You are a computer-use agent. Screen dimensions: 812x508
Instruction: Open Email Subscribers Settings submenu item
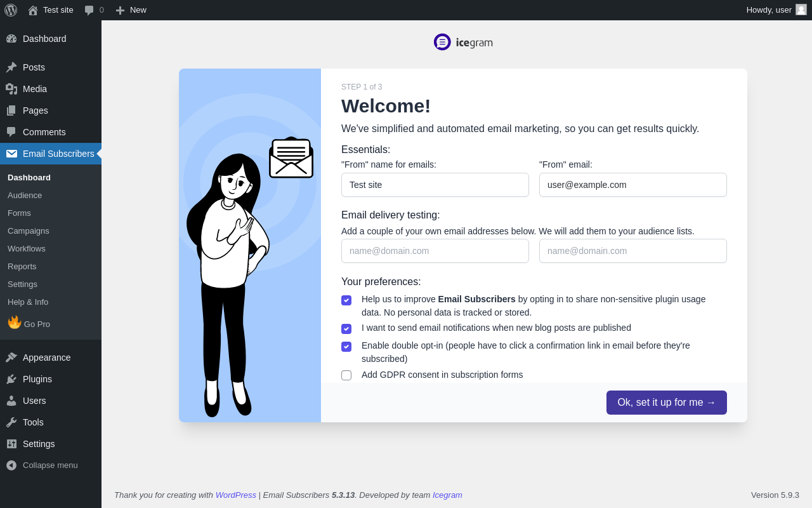[x=22, y=284]
